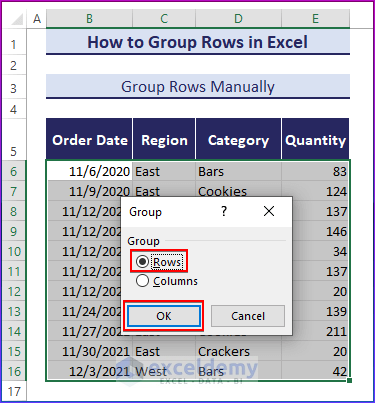
Task: Select row 11 header
Action: 14,271
